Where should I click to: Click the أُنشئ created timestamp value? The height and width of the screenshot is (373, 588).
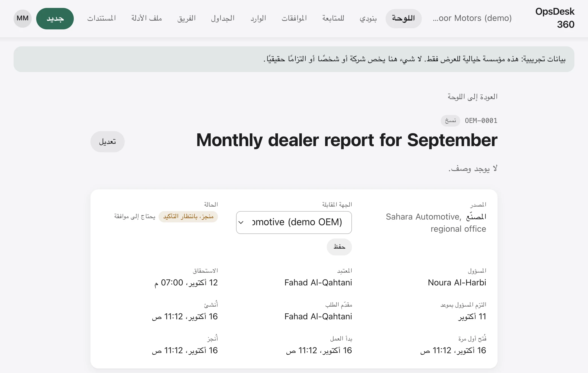tap(185, 316)
